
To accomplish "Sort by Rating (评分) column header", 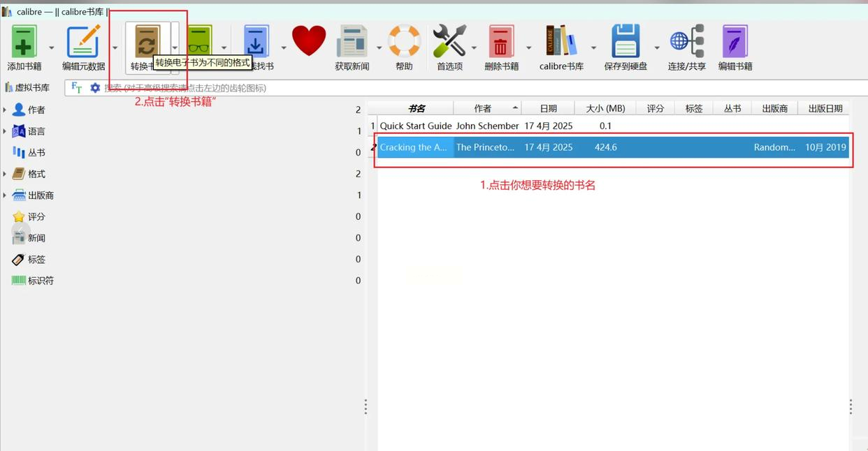I will click(x=656, y=108).
